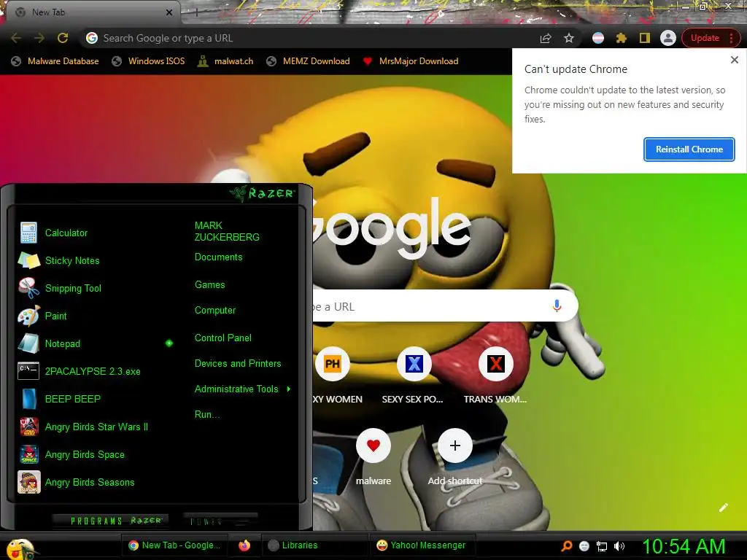Click the volume speaker tray icon
This screenshot has width=747, height=560.
click(619, 547)
